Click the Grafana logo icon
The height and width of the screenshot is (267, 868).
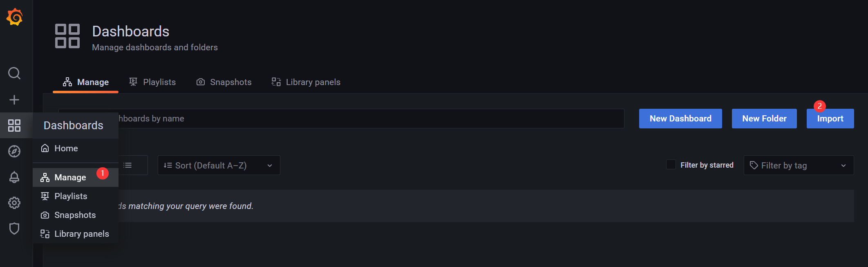(x=14, y=17)
